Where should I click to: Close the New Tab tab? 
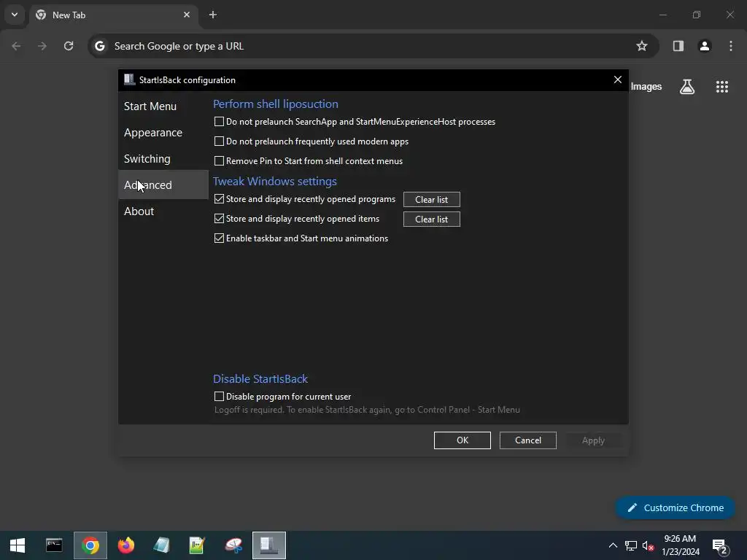coord(187,15)
